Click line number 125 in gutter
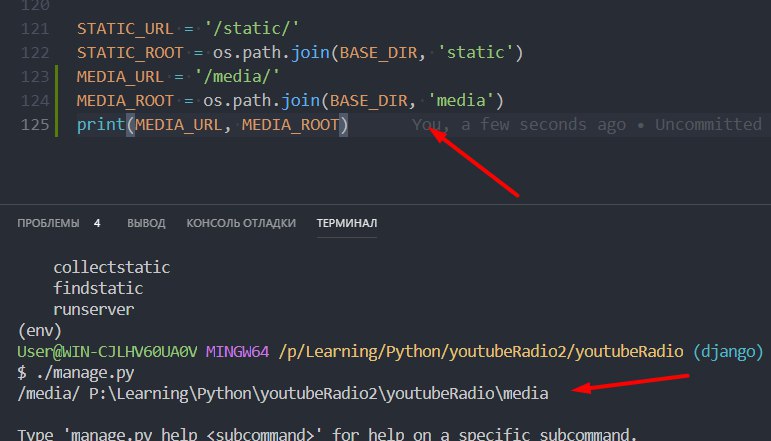Image resolution: width=771 pixels, height=441 pixels. coord(35,125)
